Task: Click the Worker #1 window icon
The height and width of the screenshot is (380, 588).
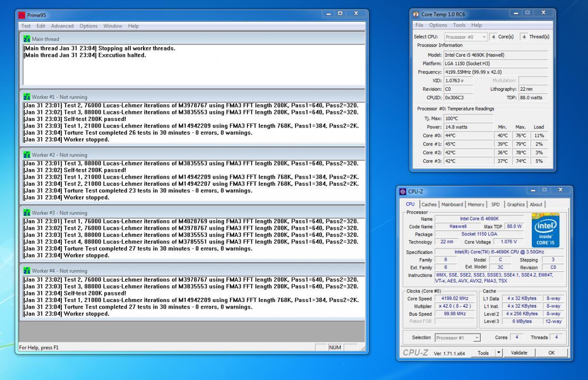Action: pyautogui.click(x=26, y=97)
